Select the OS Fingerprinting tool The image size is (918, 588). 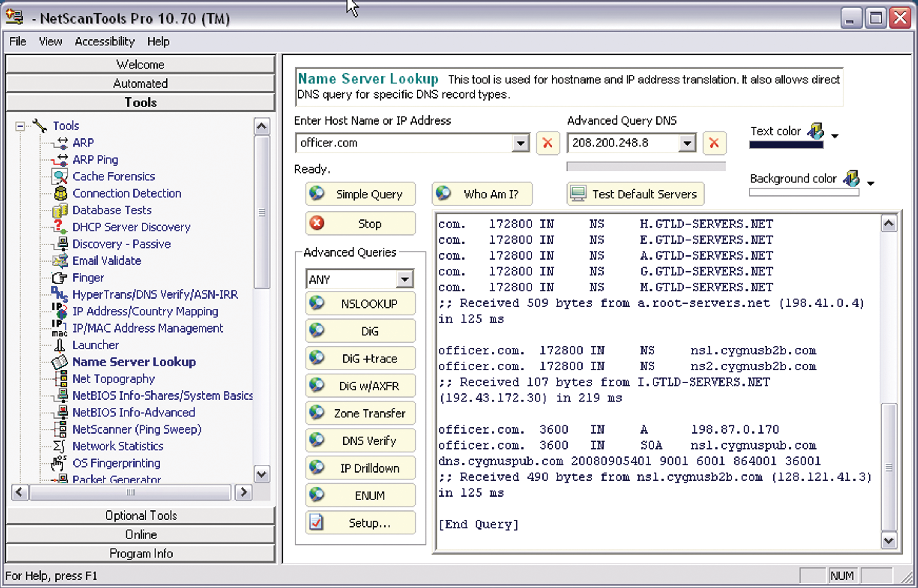(x=117, y=463)
